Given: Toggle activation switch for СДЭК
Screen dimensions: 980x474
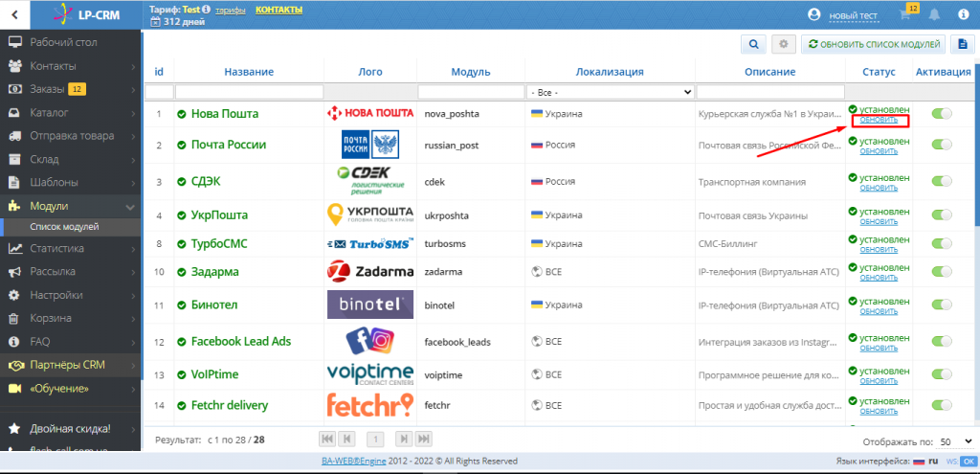Looking at the screenshot, I should (942, 181).
